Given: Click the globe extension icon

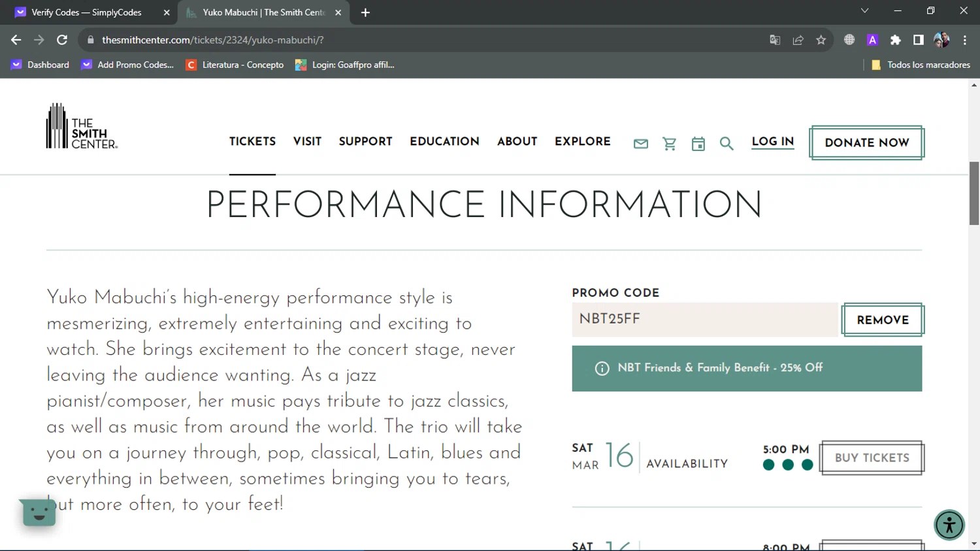Looking at the screenshot, I should (849, 40).
